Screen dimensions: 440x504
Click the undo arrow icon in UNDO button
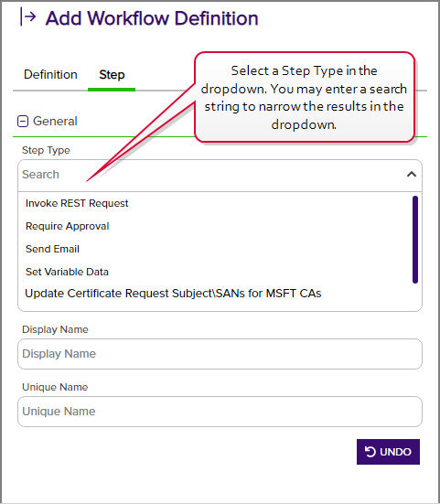370,452
